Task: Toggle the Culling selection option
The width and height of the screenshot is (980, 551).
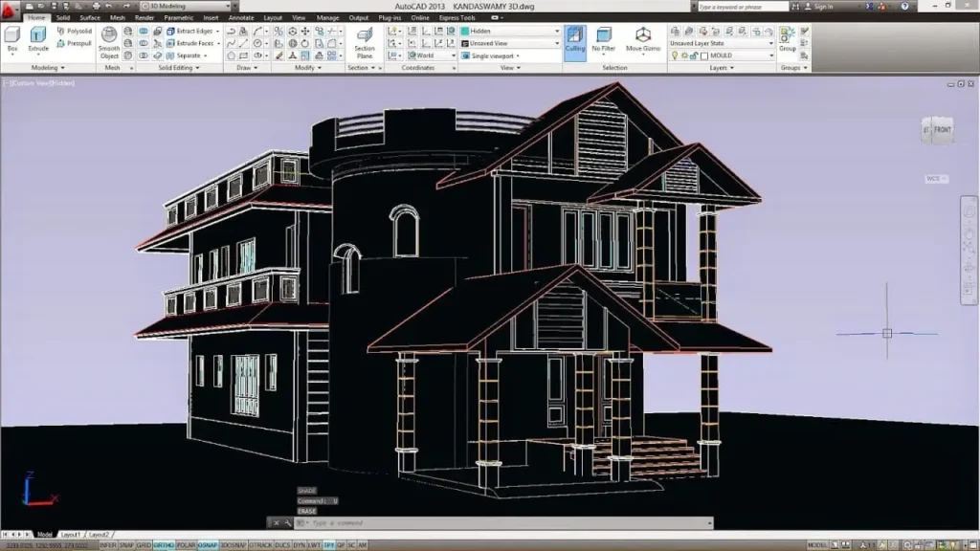Action: 574,41
